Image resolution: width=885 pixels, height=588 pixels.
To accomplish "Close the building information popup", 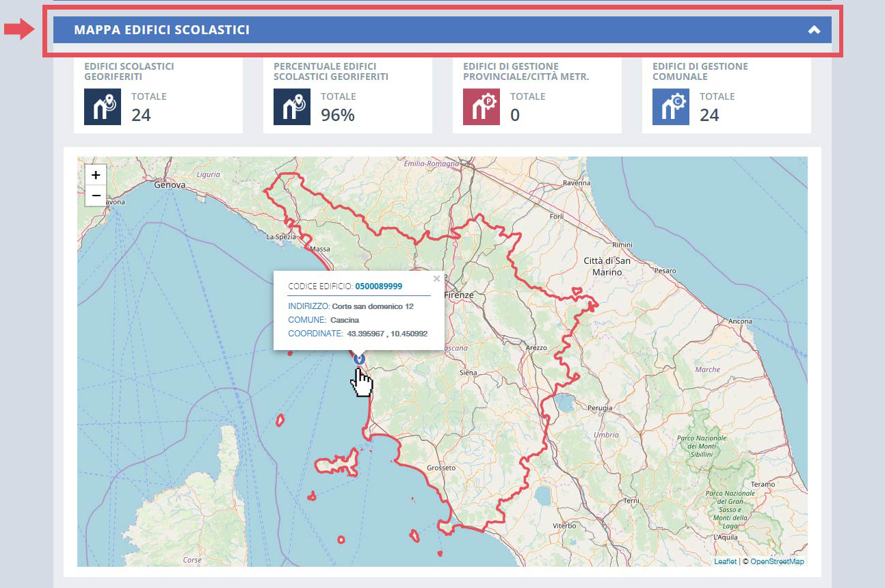I will [436, 278].
